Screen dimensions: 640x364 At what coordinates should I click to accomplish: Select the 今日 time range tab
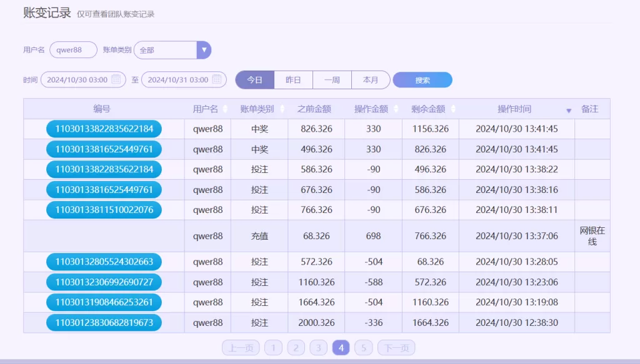pos(255,80)
